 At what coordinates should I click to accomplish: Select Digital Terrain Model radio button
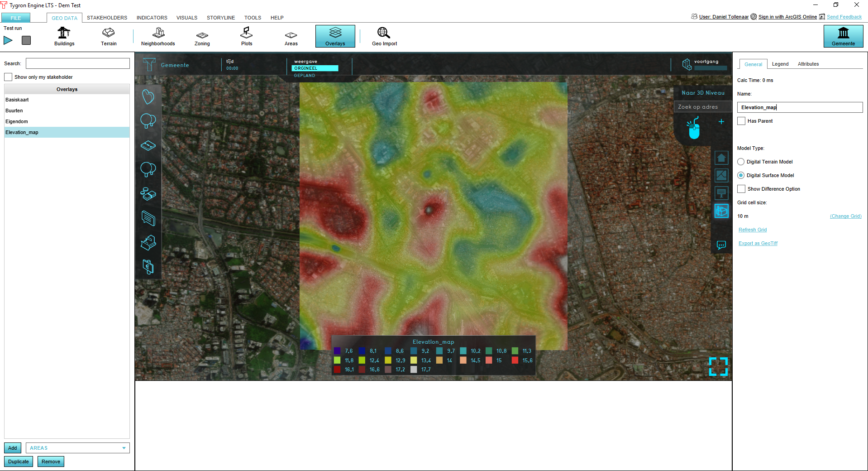click(x=741, y=162)
